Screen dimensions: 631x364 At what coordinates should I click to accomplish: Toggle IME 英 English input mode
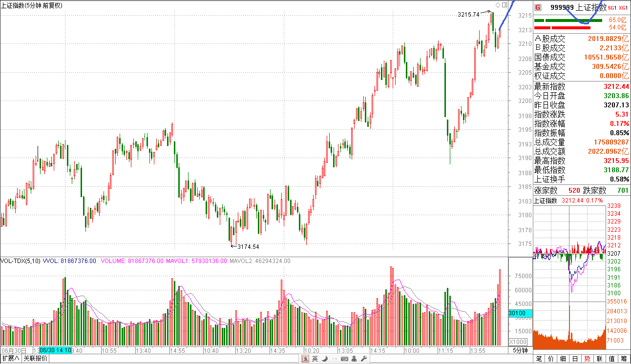coord(315,359)
